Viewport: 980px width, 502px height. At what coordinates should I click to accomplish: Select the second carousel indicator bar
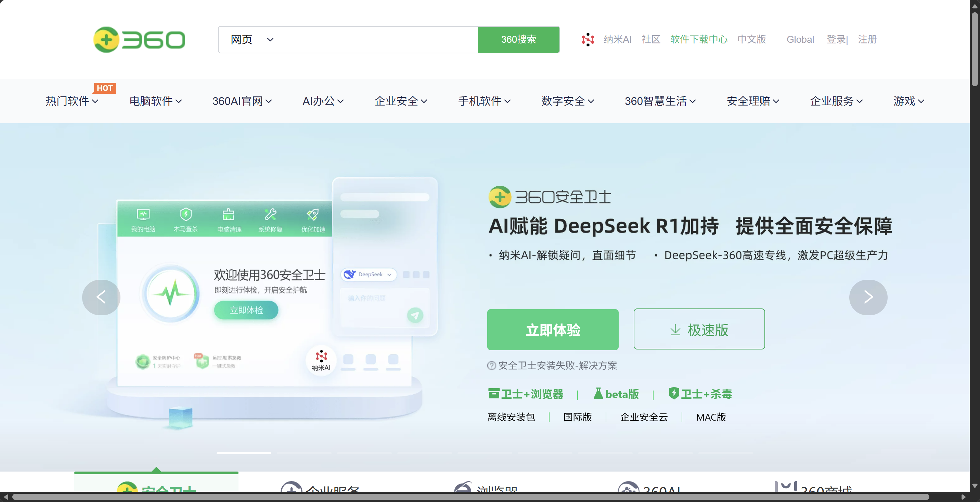[x=304, y=453]
